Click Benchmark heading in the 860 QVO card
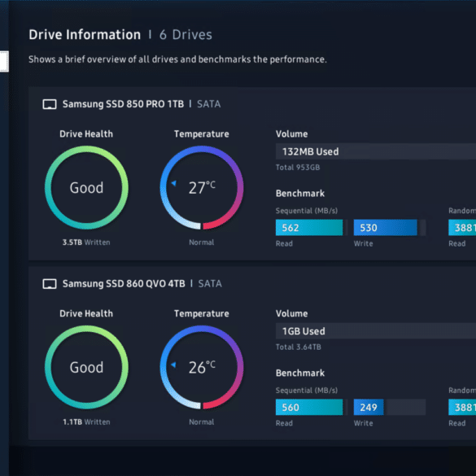This screenshot has height=476, width=476. pyautogui.click(x=300, y=373)
